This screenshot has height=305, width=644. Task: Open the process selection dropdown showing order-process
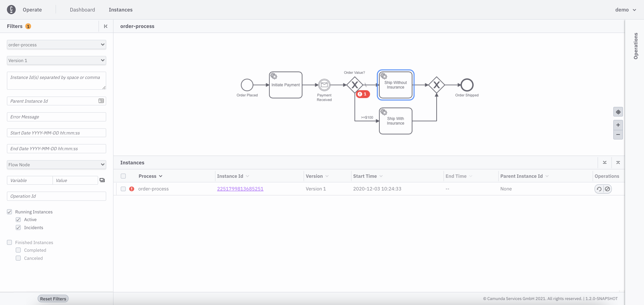point(56,44)
